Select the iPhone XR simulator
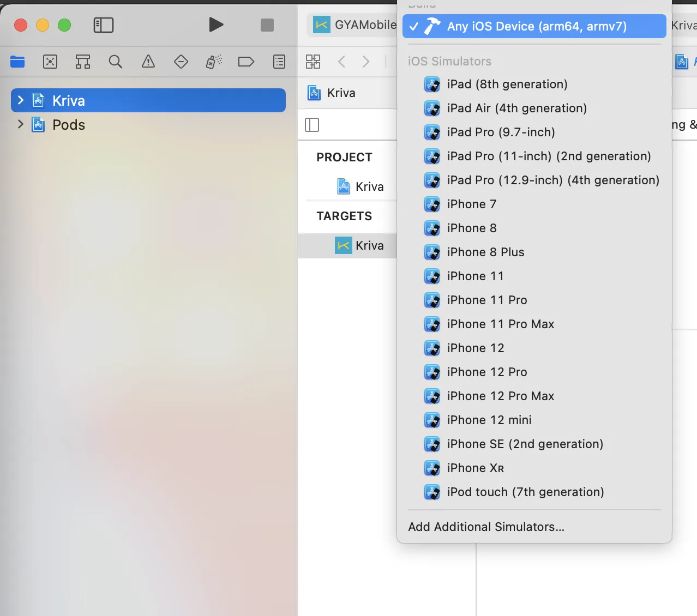697x616 pixels. coord(534,468)
